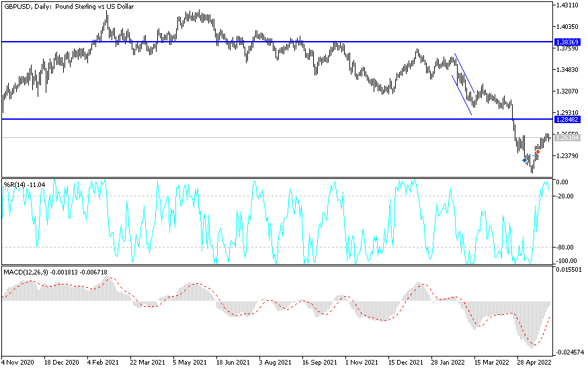This screenshot has height=370, width=588.
Task: Click MACD scale value -0.024574
Action: tap(569, 353)
